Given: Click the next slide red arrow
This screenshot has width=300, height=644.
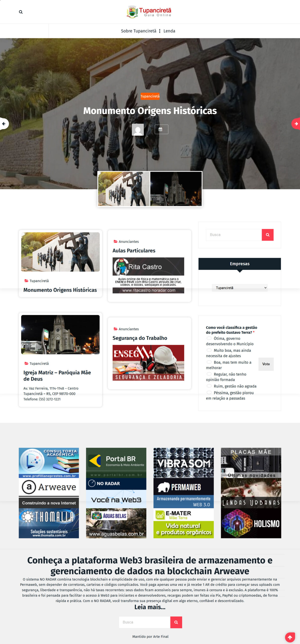Looking at the screenshot, I should (296, 124).
